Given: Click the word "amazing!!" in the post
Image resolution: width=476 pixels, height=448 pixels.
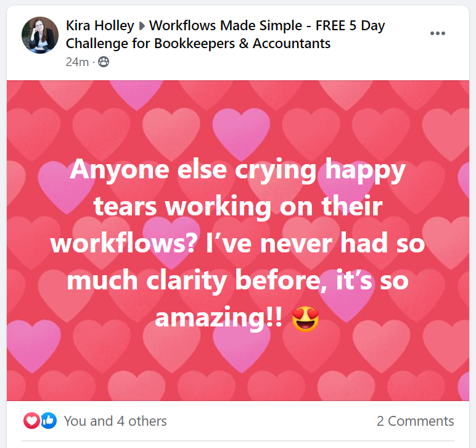Looking at the screenshot, I should pos(219,318).
